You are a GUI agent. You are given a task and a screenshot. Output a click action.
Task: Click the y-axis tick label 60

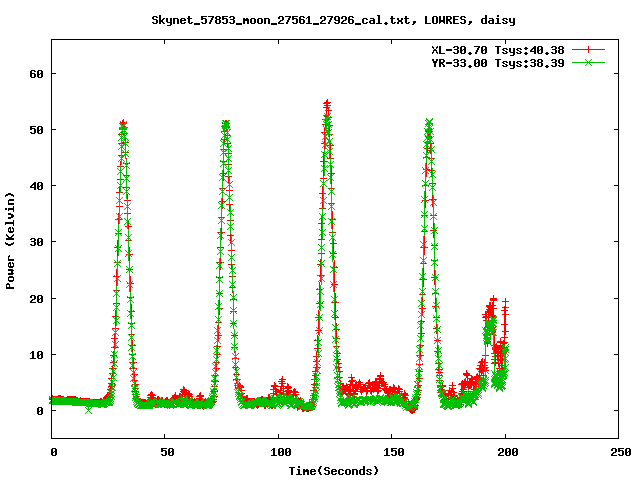[x=36, y=74]
